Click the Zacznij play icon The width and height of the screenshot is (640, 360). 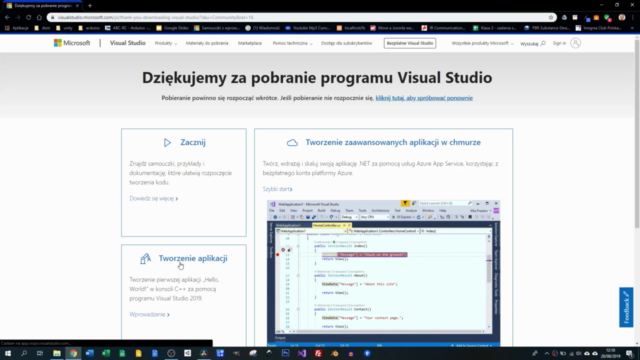[x=167, y=142]
